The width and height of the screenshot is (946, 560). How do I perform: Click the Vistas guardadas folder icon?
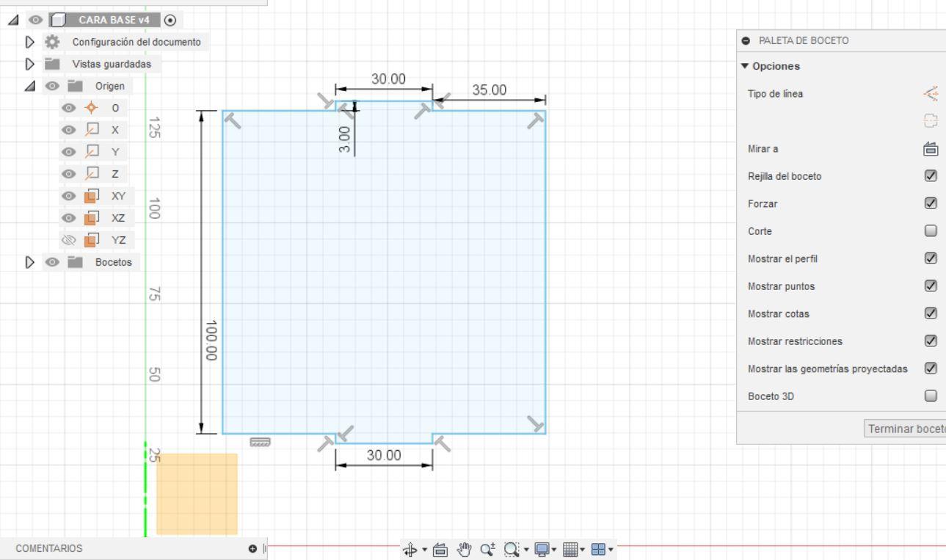tap(54, 64)
